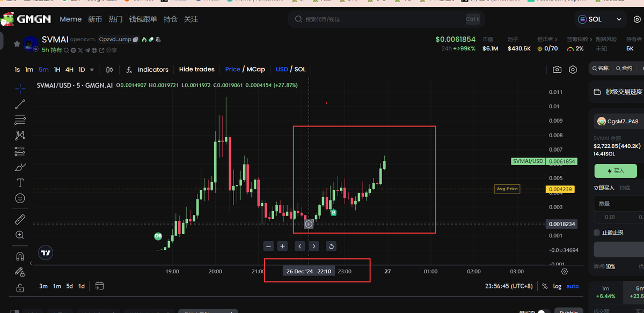Open the Indicators menu
This screenshot has height=313, width=644.
(147, 70)
